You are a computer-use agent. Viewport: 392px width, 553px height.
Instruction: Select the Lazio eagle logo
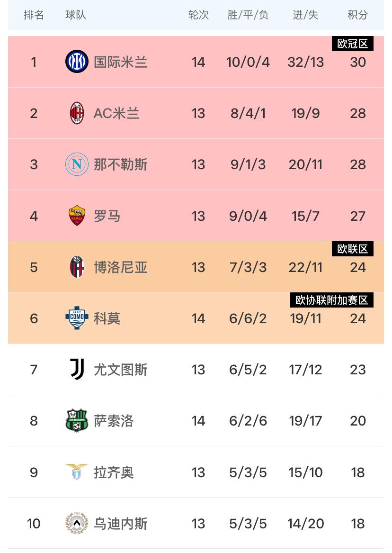pyautogui.click(x=77, y=472)
